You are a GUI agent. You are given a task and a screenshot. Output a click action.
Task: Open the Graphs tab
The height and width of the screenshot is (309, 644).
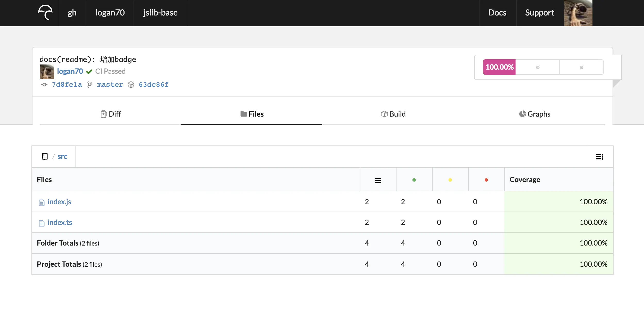[x=534, y=114]
